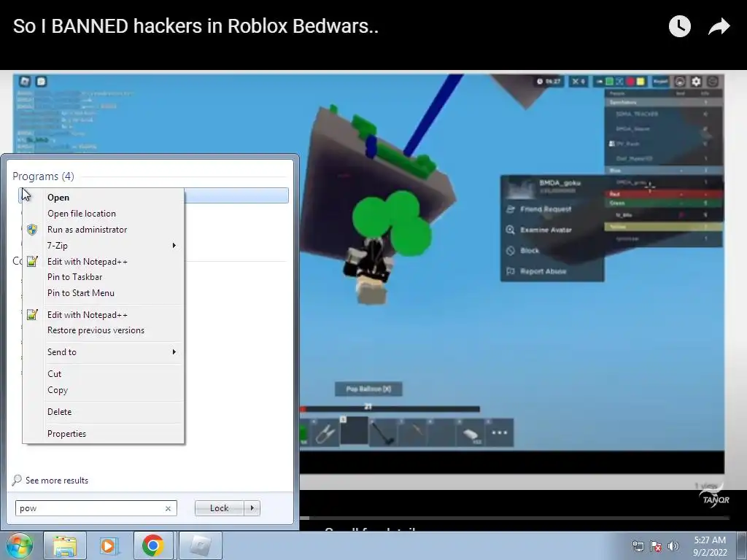Click the taskbar clock showing 5:27 AM

coord(710,546)
